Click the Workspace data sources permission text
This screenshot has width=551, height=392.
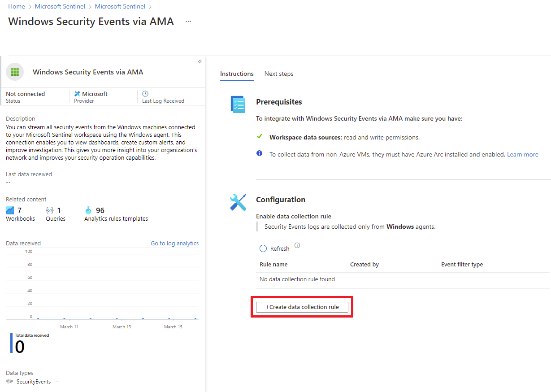[x=345, y=137]
